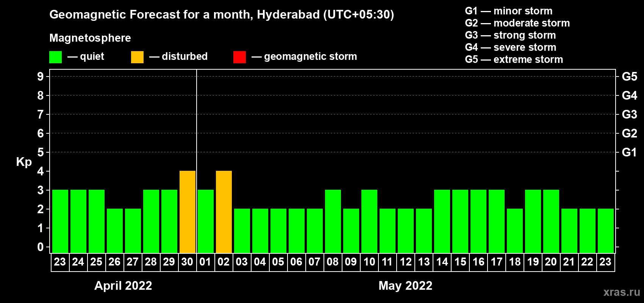Click the orange disturbed legend swatch
This screenshot has width=644, height=303.
[137, 57]
